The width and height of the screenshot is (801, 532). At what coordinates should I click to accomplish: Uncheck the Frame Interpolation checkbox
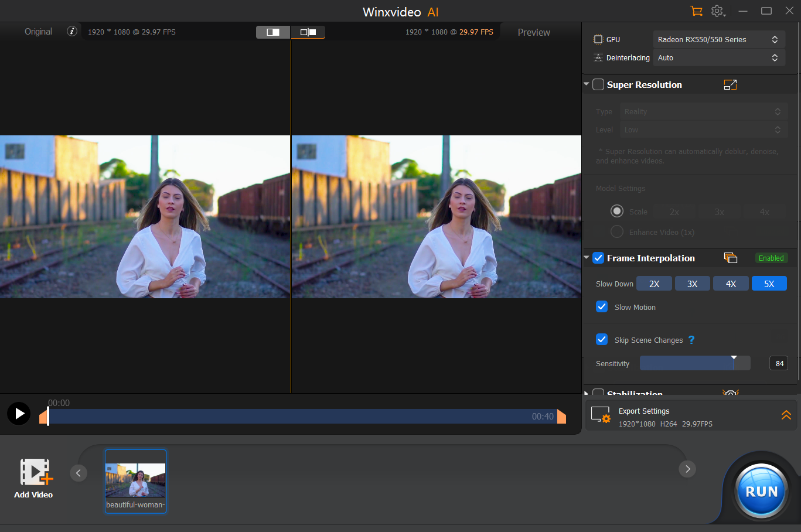tap(598, 258)
